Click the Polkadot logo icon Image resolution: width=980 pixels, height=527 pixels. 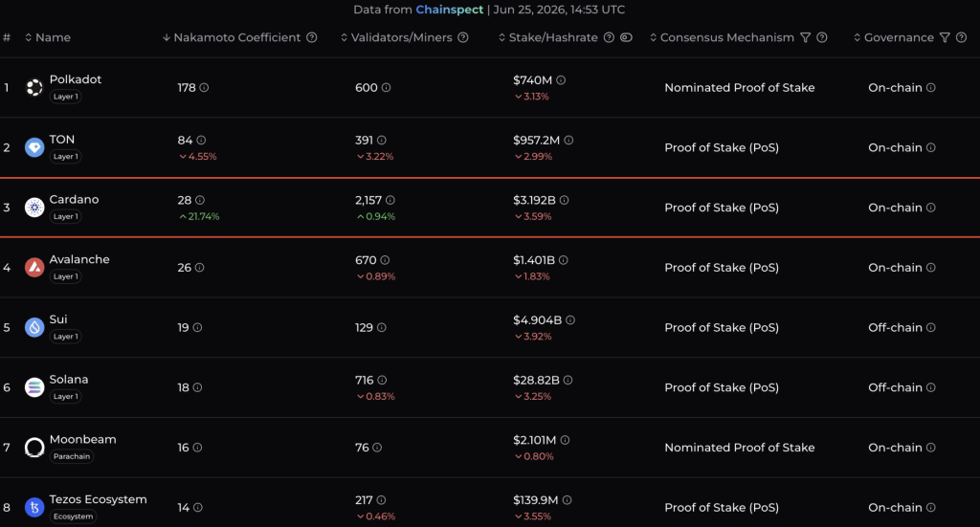(34, 87)
